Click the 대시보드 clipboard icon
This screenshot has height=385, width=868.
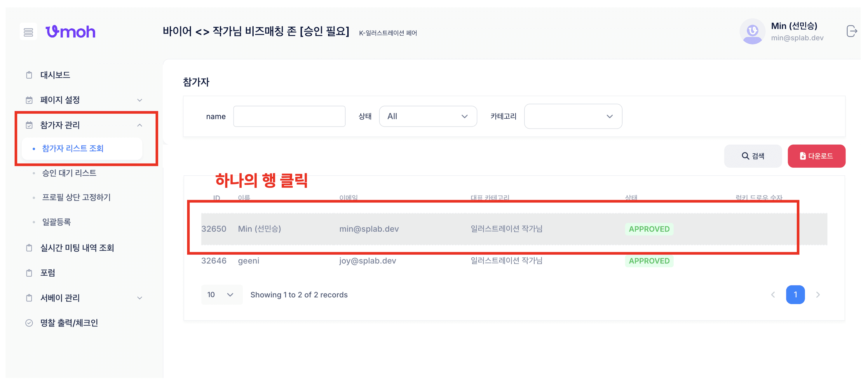click(29, 75)
